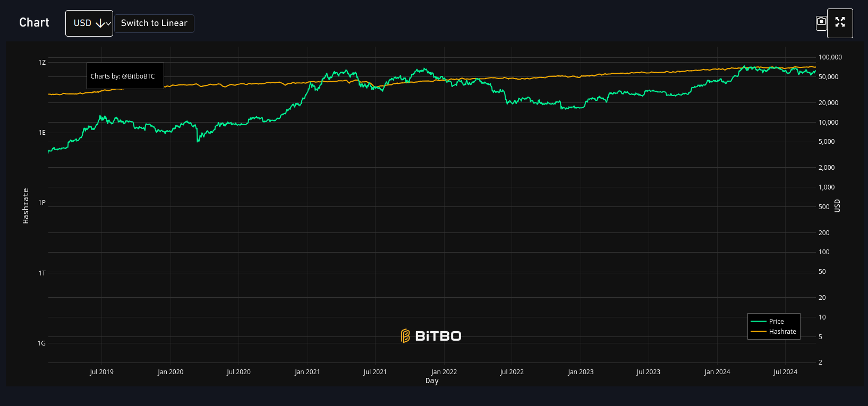Image resolution: width=868 pixels, height=406 pixels.
Task: Open the USD currency dropdown
Action: pyautogui.click(x=89, y=23)
